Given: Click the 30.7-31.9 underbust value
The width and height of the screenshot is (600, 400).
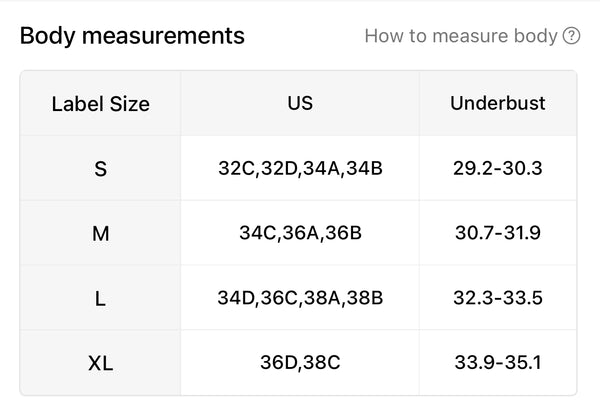Looking at the screenshot, I should pos(498,233).
